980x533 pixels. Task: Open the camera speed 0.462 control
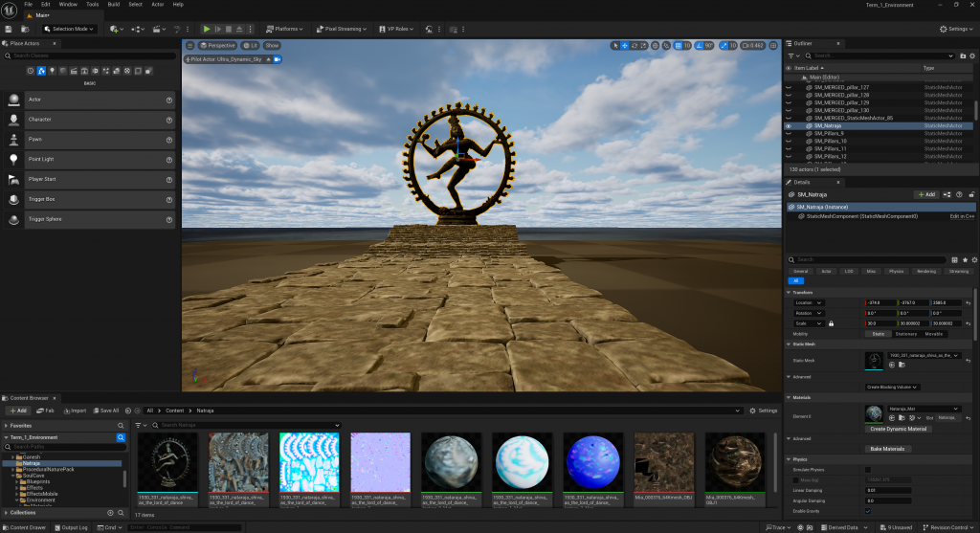(753, 46)
